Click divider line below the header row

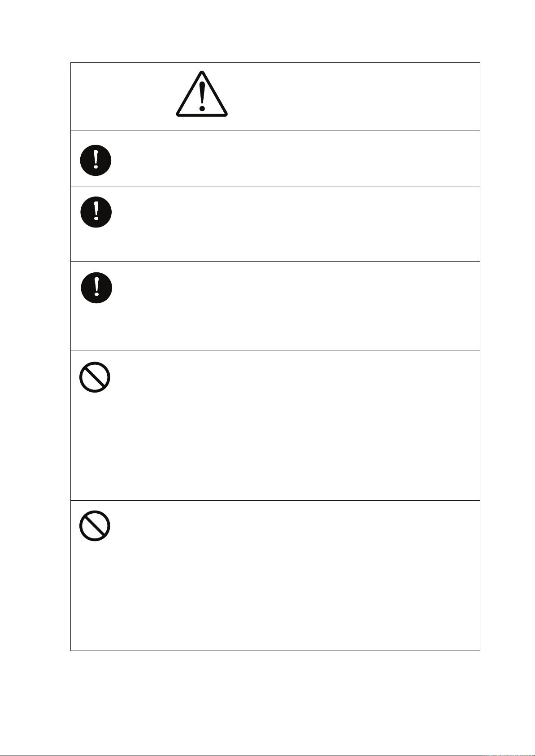point(275,131)
